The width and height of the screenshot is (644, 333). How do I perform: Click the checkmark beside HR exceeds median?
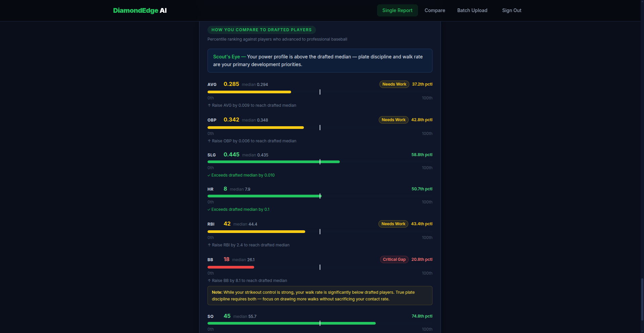(x=209, y=209)
